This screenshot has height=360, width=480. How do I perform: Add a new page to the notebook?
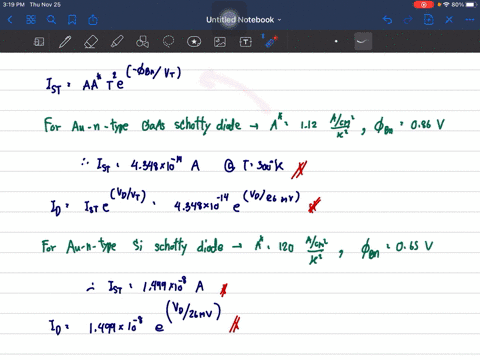click(428, 20)
